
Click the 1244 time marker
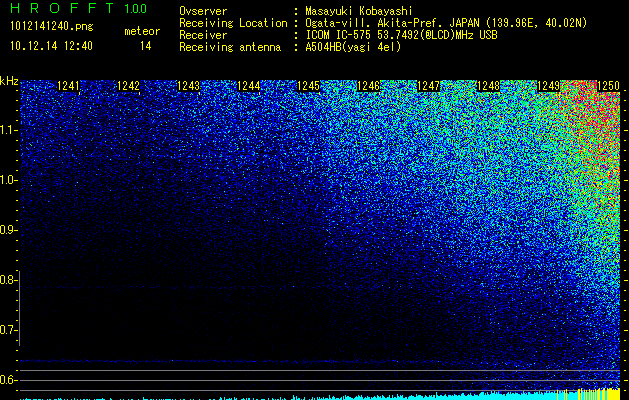click(x=249, y=86)
